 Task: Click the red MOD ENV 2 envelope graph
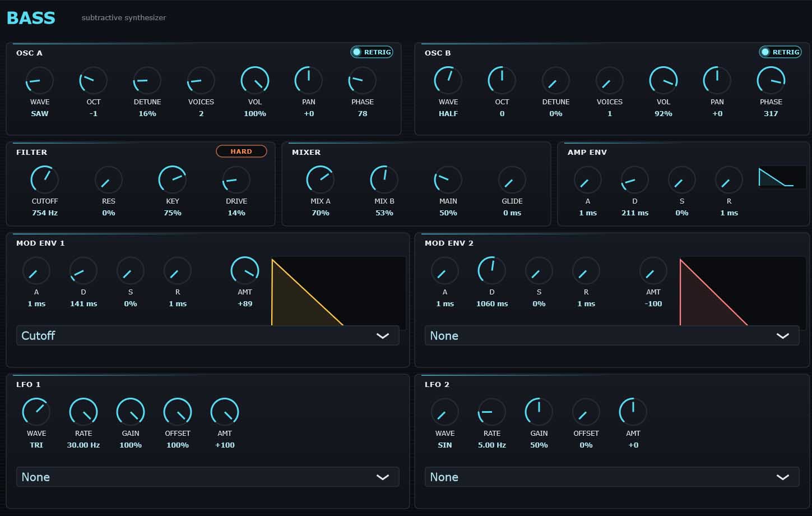coord(743,291)
